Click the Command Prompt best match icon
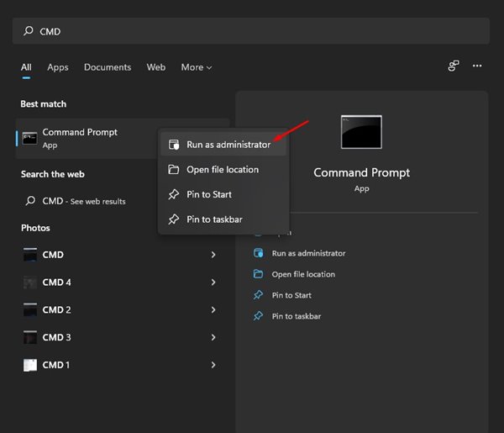The width and height of the screenshot is (504, 433). (30, 138)
